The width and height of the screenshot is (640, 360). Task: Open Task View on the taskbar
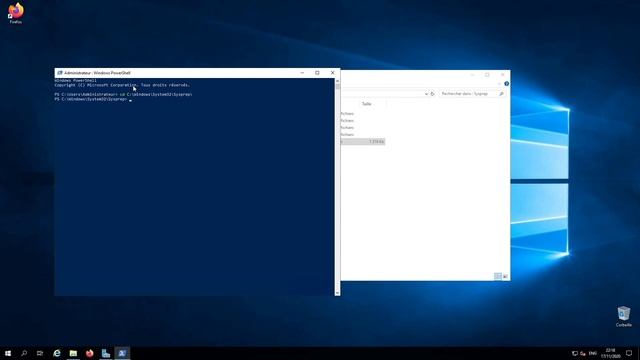click(x=40, y=353)
